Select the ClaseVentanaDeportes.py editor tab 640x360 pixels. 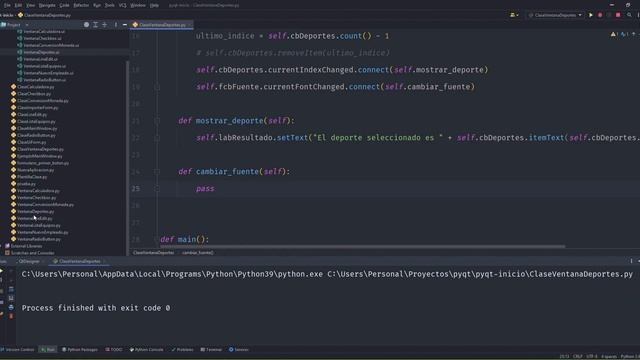tap(162, 25)
